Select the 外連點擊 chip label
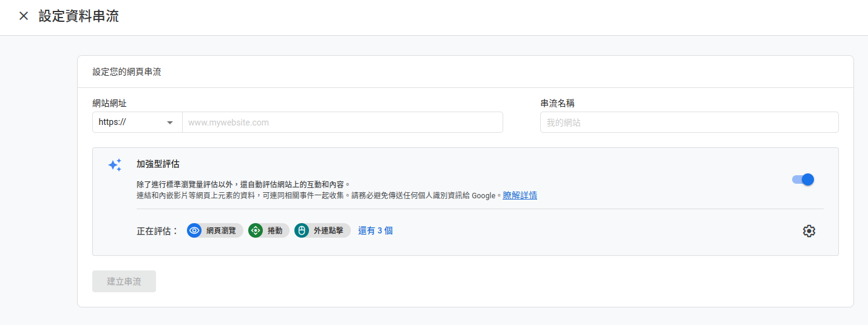868x325 pixels. 328,230
